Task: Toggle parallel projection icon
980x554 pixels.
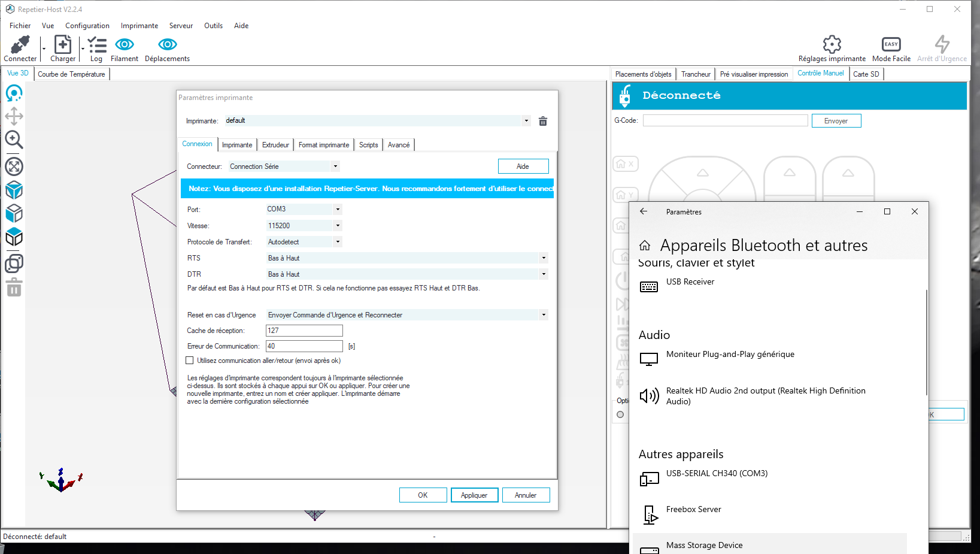Action: 14,264
